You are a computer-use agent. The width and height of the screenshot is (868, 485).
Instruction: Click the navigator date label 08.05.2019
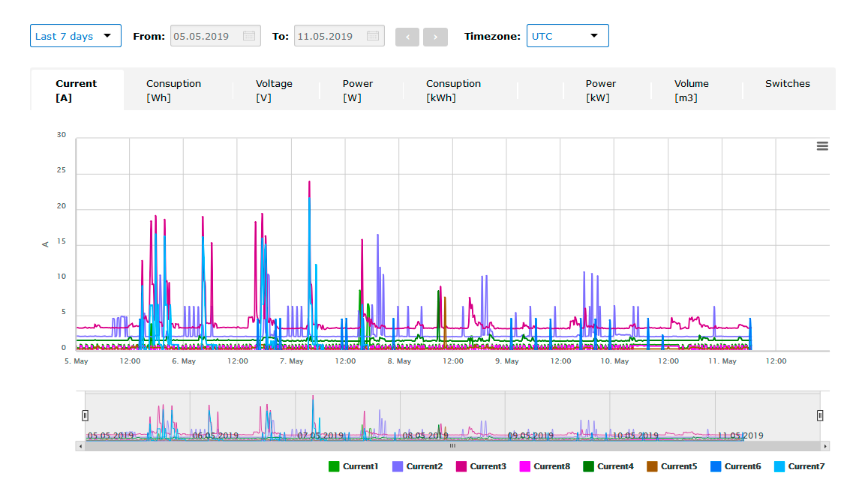[425, 436]
